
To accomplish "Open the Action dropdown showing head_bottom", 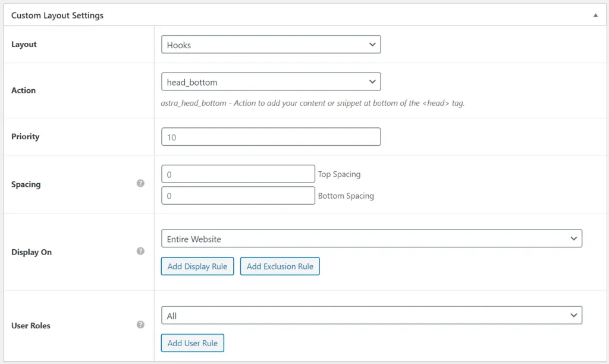I will click(x=271, y=82).
